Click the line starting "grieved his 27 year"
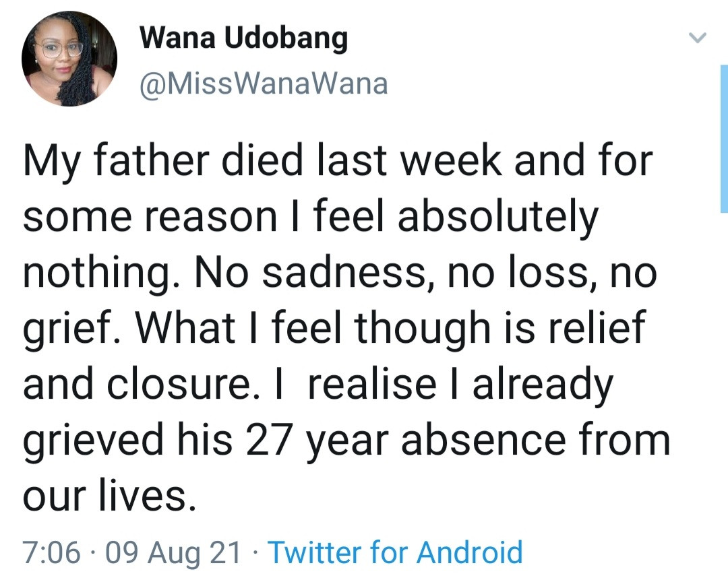The width and height of the screenshot is (728, 584). click(346, 440)
